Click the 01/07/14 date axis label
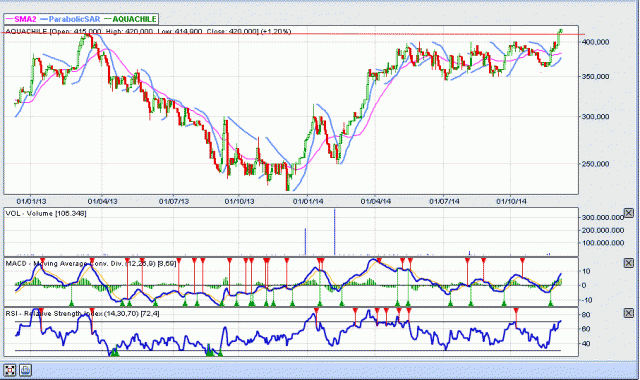This screenshot has width=640, height=380. click(444, 201)
